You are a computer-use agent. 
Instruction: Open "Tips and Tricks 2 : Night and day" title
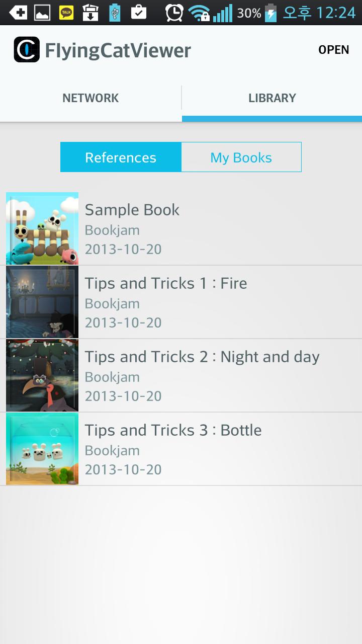pyautogui.click(x=202, y=357)
